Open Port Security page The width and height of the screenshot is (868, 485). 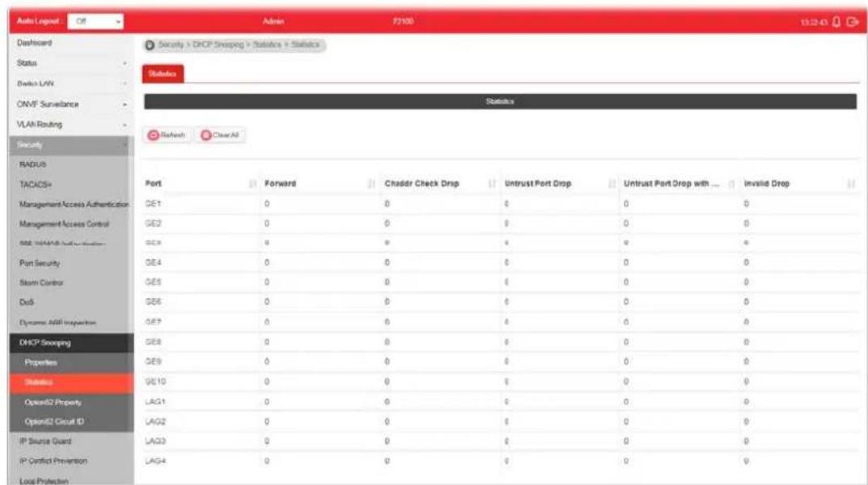[x=71, y=263]
